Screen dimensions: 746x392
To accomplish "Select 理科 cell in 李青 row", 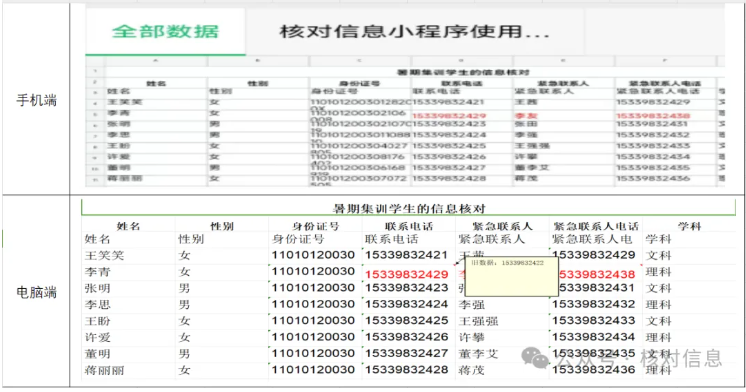I will [658, 272].
